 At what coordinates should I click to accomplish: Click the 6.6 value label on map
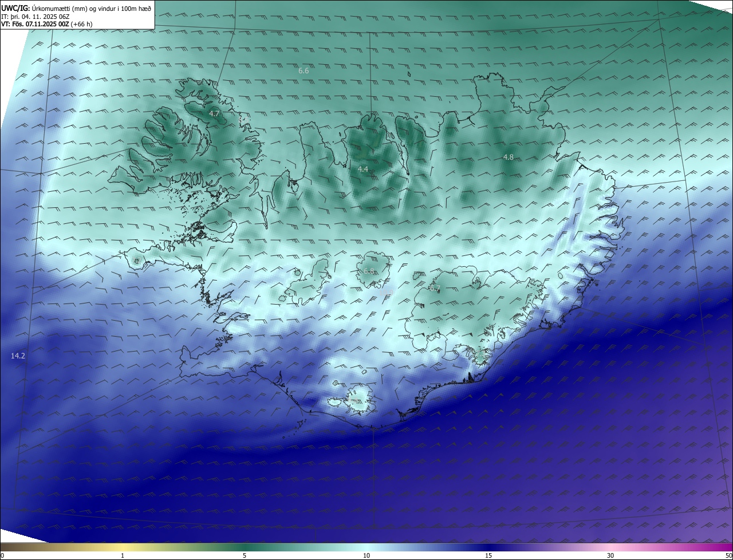pyautogui.click(x=304, y=71)
